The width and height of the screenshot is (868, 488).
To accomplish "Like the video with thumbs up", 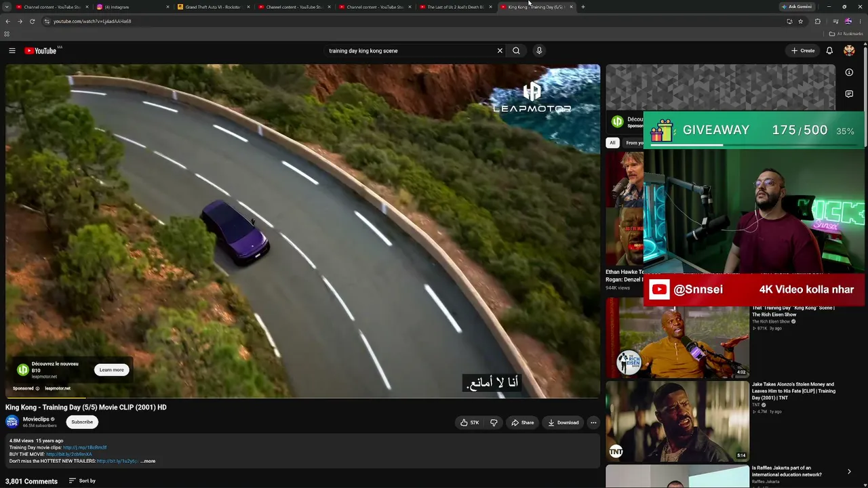I will 470,422.
